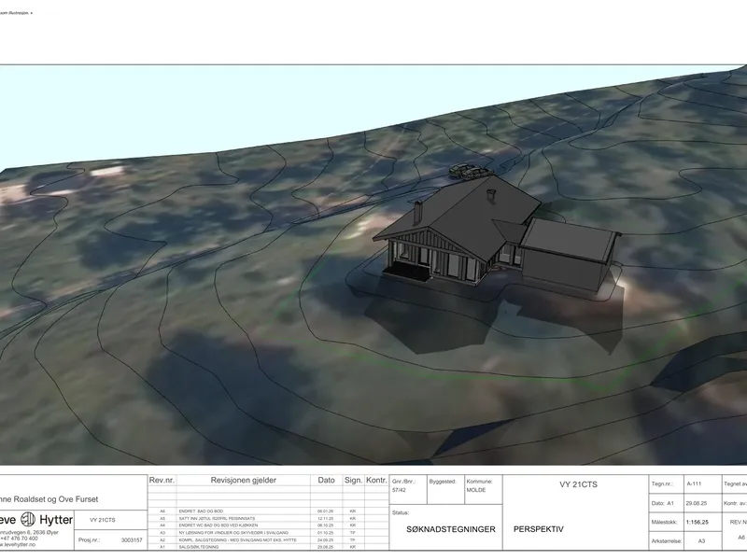The image size is (747, 560).
Task: Click the date "29.08.25" next to Dato: A1
Action: tap(697, 503)
